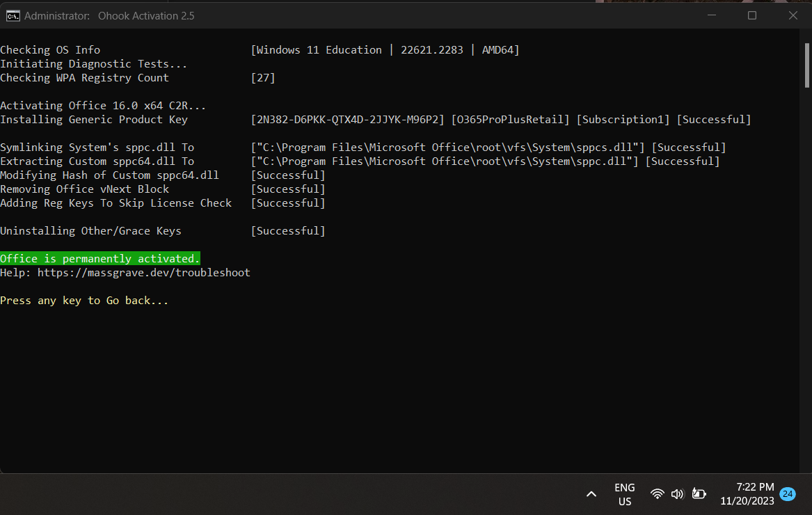Click the [Subscription1] text

623,120
